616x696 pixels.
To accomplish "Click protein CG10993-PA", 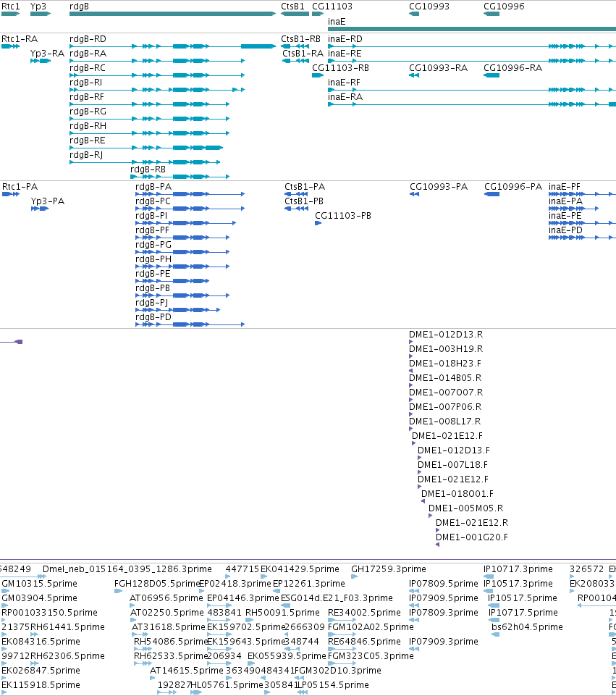I will [x=414, y=194].
